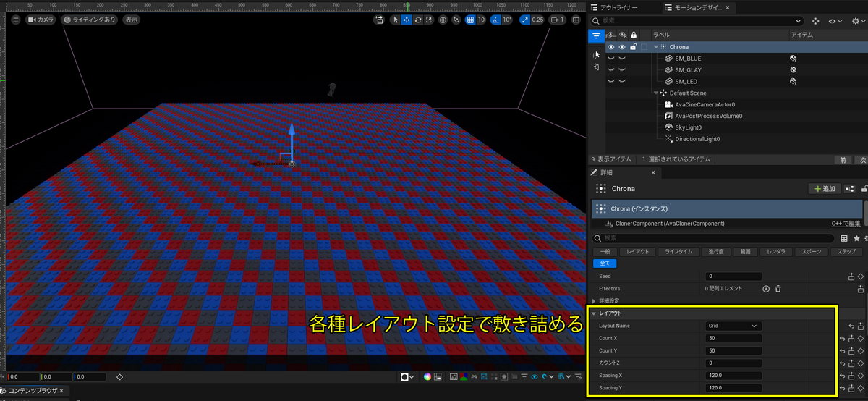Click the details search field
The height and width of the screenshot is (401, 868).
point(715,237)
